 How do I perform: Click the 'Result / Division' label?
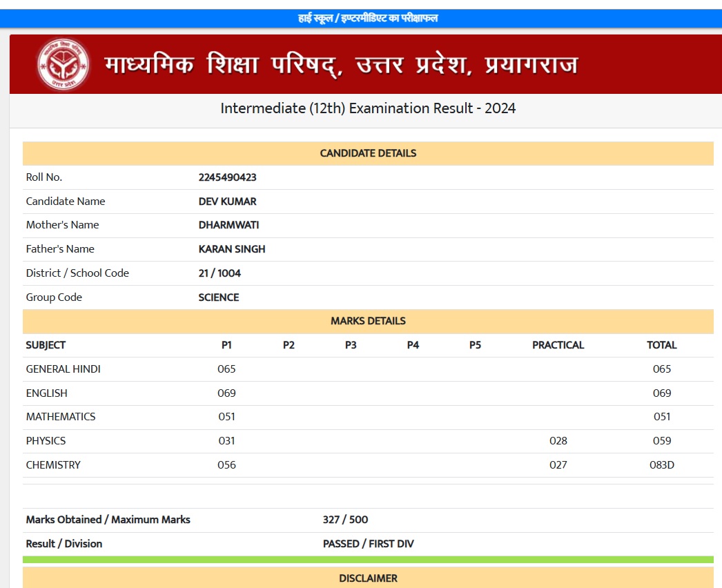click(64, 544)
